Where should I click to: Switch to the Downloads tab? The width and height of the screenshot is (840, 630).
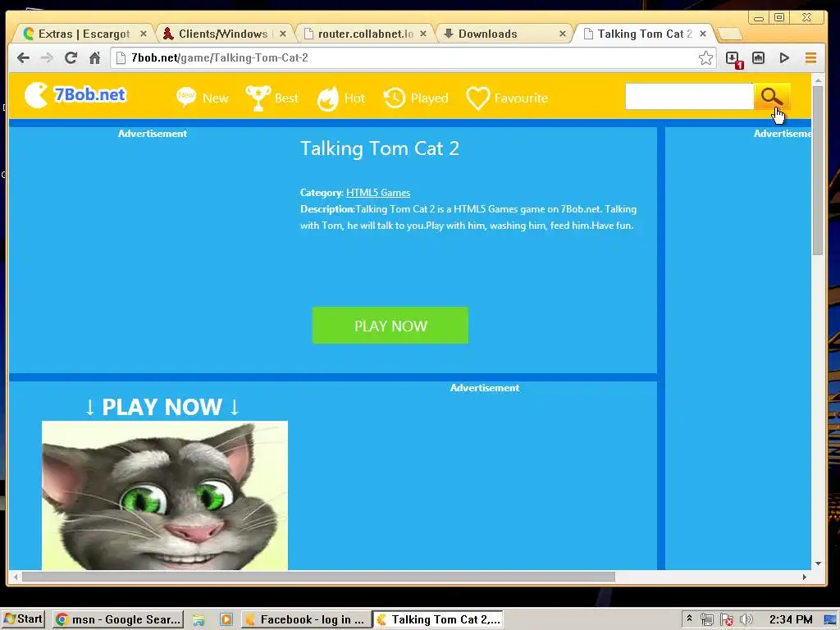(x=487, y=34)
